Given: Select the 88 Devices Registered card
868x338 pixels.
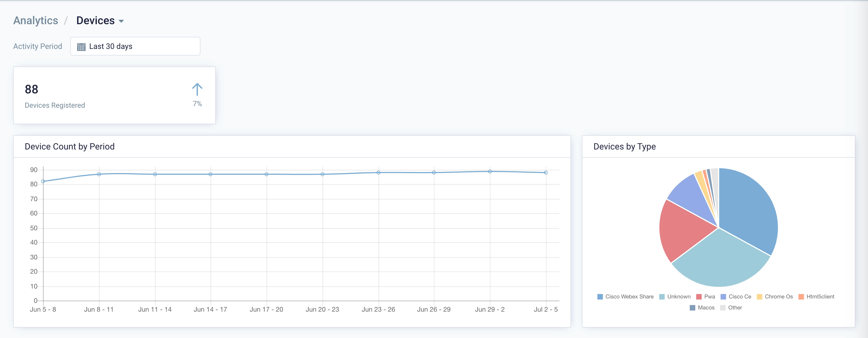Looking at the screenshot, I should (x=114, y=95).
